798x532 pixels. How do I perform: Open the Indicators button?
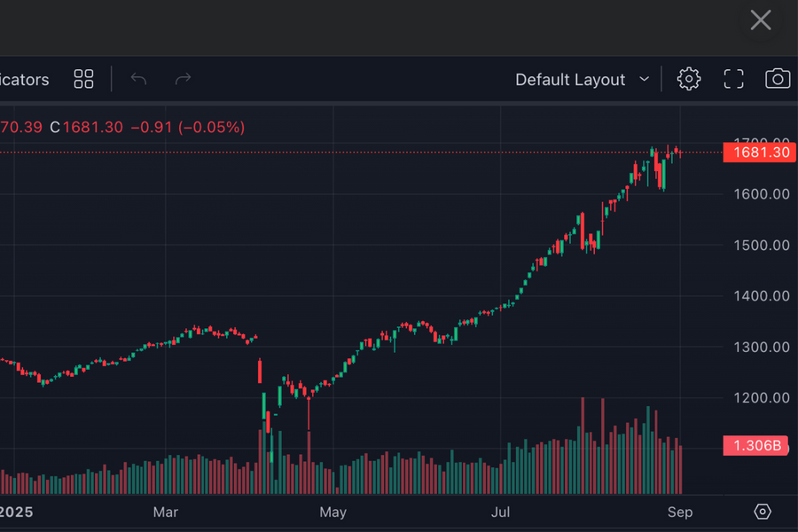pos(25,79)
